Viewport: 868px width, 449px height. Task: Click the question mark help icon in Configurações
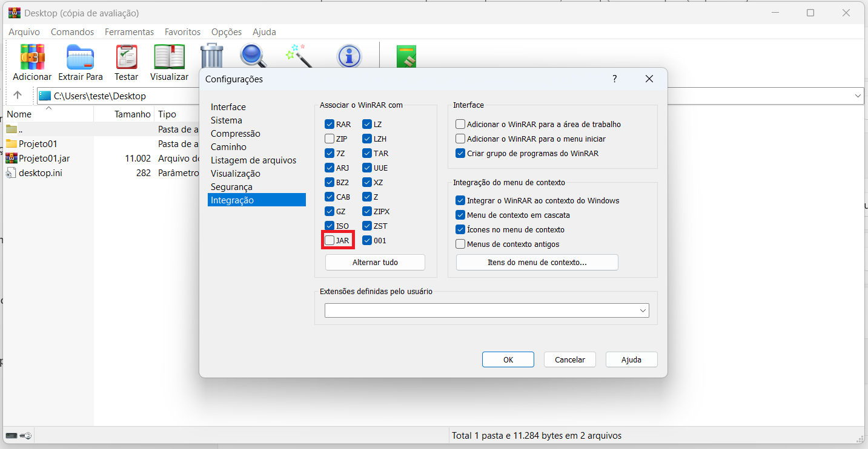click(x=614, y=79)
